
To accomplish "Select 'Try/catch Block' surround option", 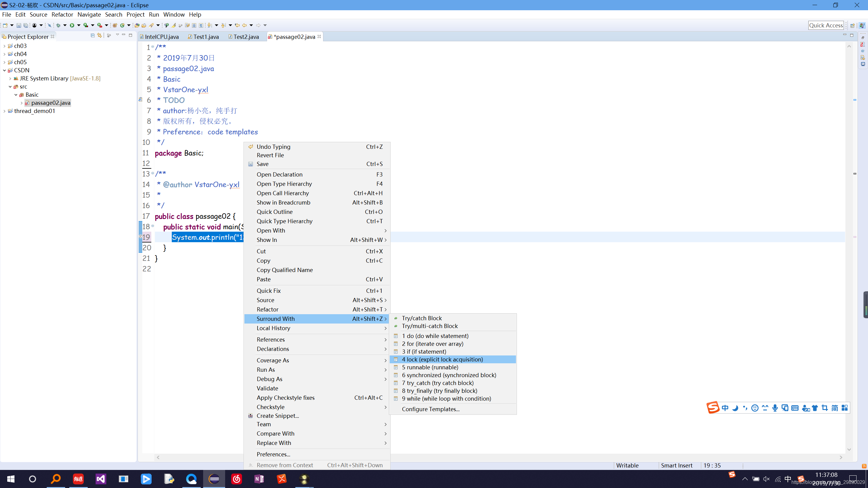I will 421,318.
